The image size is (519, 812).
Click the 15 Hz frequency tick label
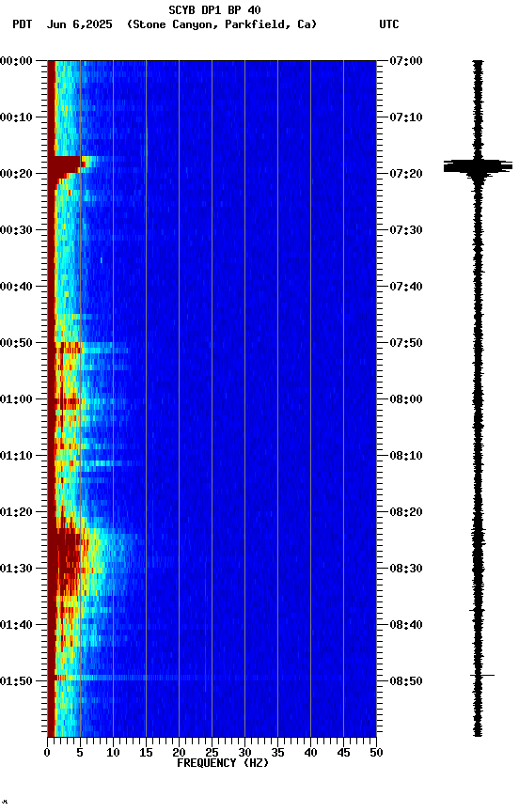click(146, 753)
